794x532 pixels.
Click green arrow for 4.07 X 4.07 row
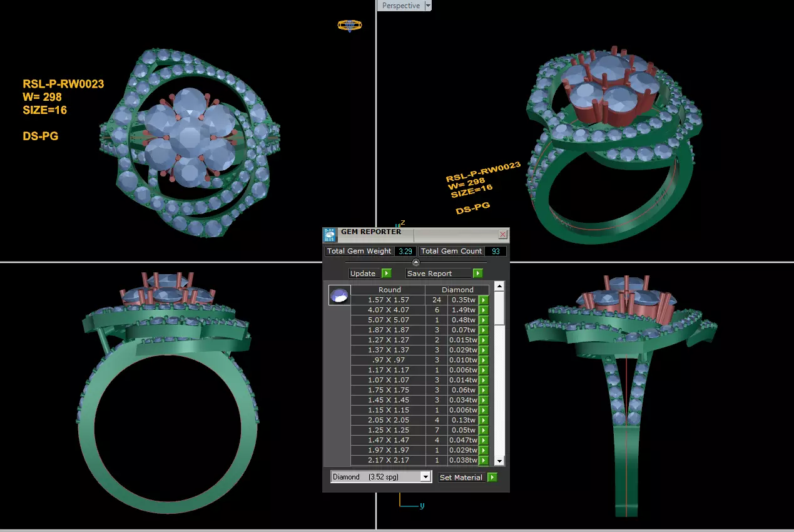[x=483, y=310]
